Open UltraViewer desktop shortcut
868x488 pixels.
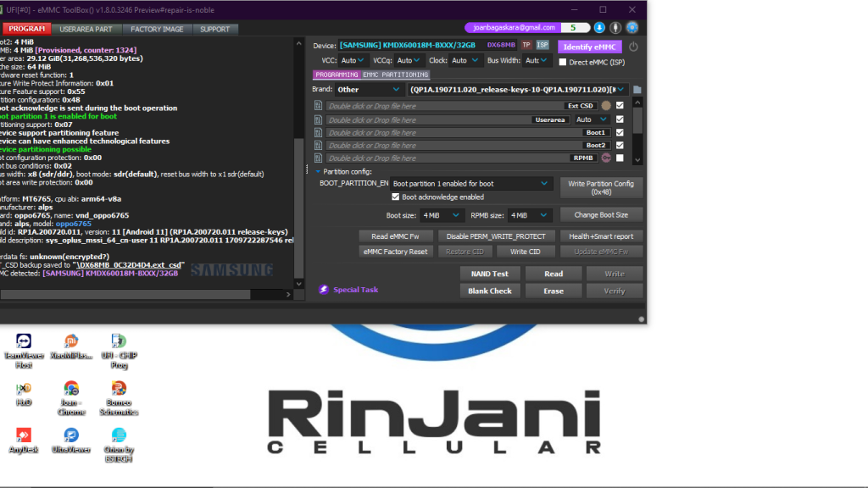71,441
